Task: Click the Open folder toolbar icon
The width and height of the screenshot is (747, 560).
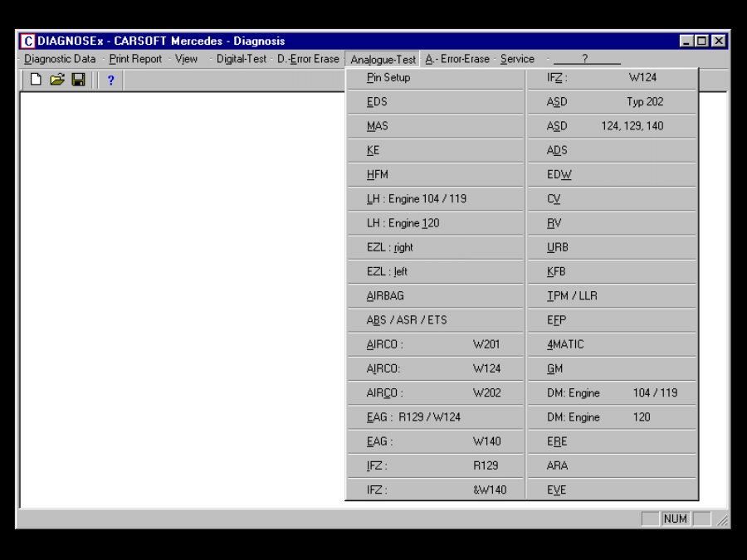Action: point(56,80)
